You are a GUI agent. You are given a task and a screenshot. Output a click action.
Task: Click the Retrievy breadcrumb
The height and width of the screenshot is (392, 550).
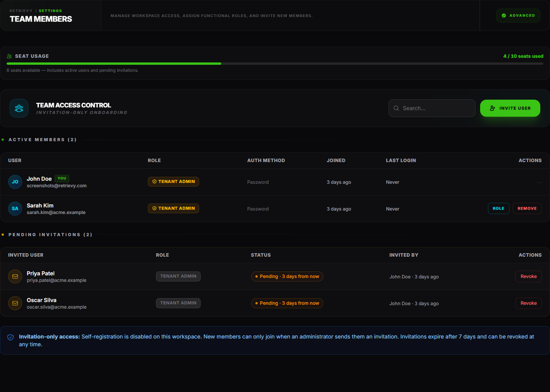tap(21, 11)
